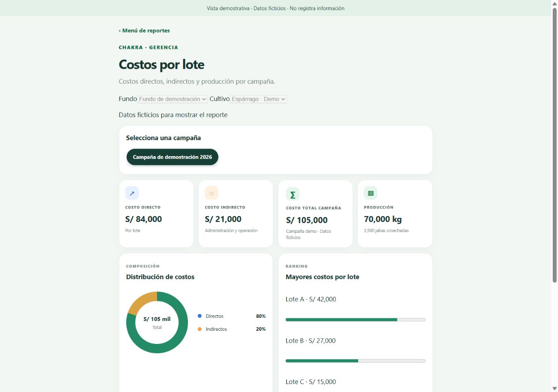Screen dimensions: 558x392
Task: Click the donut chart S/ 105 mil center
Action: [157, 322]
